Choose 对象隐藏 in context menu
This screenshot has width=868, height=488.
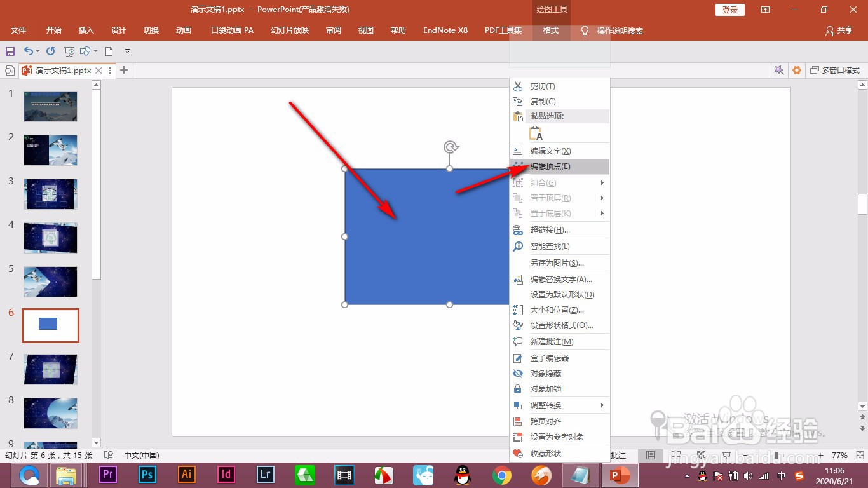coord(560,374)
